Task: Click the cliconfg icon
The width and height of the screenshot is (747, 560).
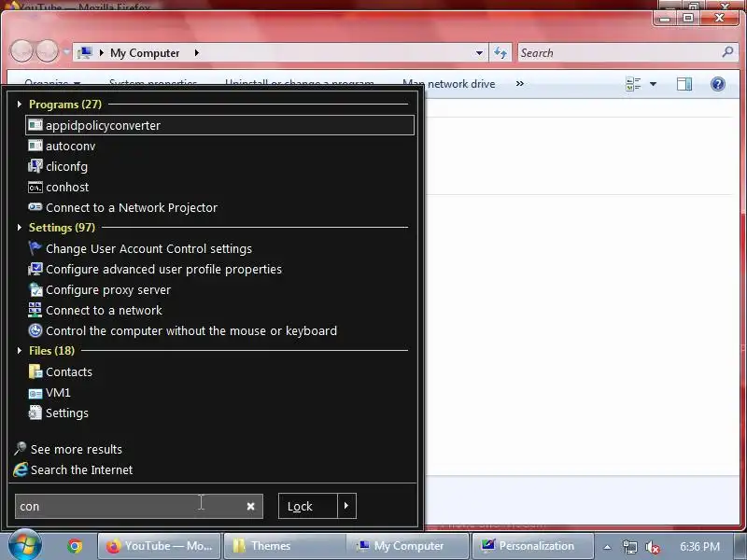Action: [x=35, y=166]
